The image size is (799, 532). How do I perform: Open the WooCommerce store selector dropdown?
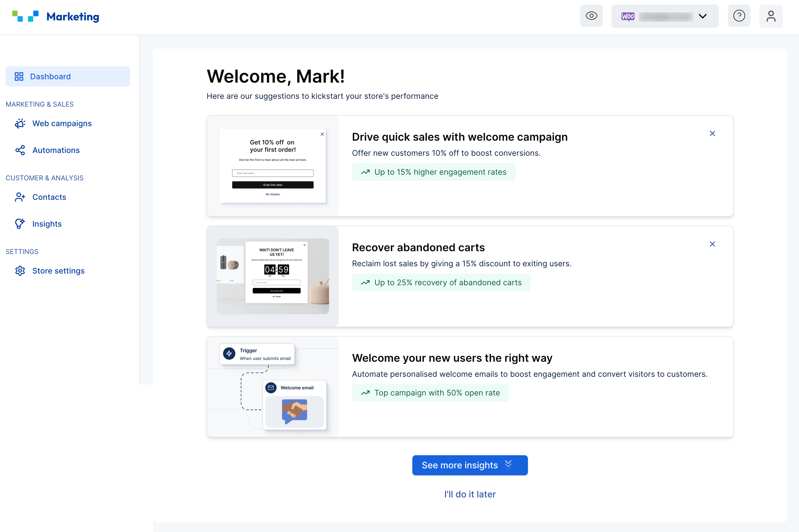point(665,16)
